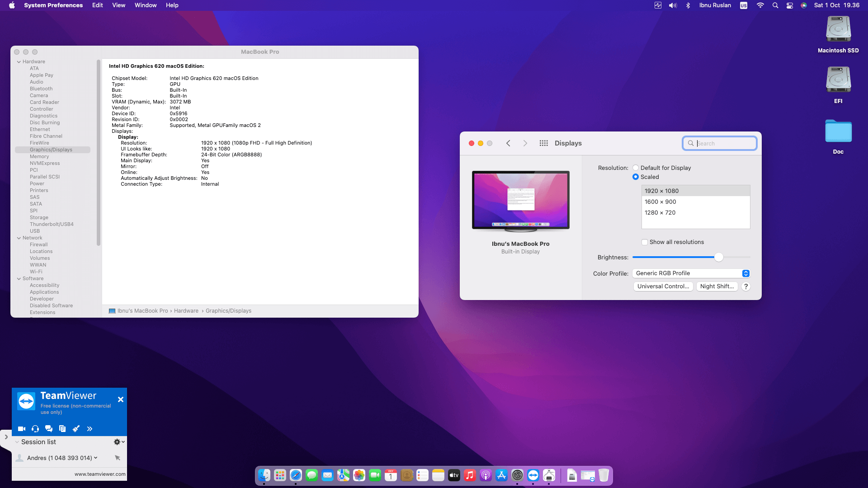Click TeamViewer icon in the Dock
The width and height of the screenshot is (868, 488).
[533, 475]
